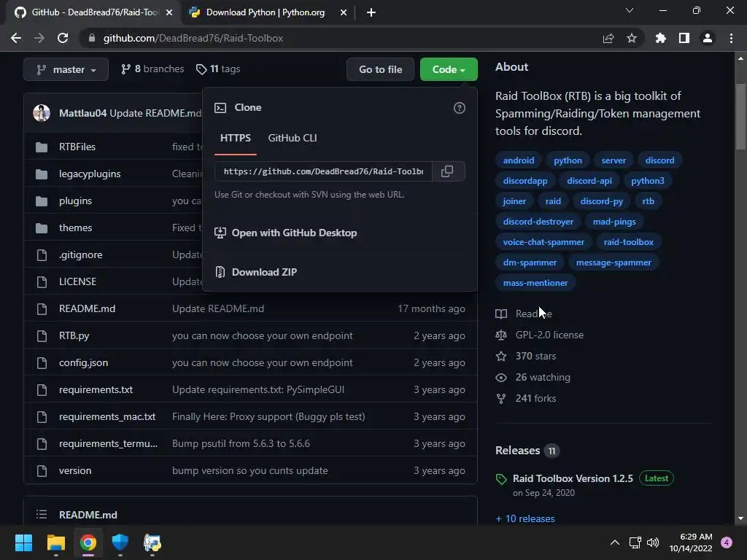747x560 pixels.
Task: View the 26 watching link
Action: [543, 377]
